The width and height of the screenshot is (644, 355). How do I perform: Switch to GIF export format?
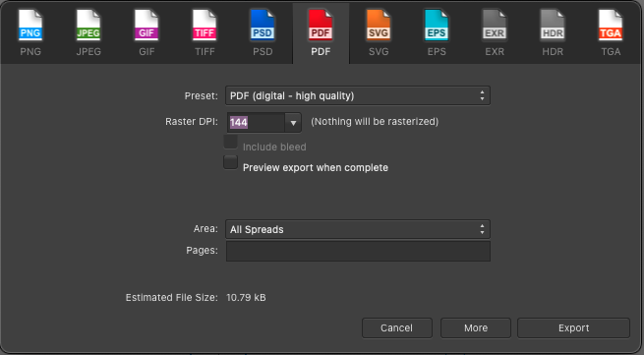click(146, 26)
